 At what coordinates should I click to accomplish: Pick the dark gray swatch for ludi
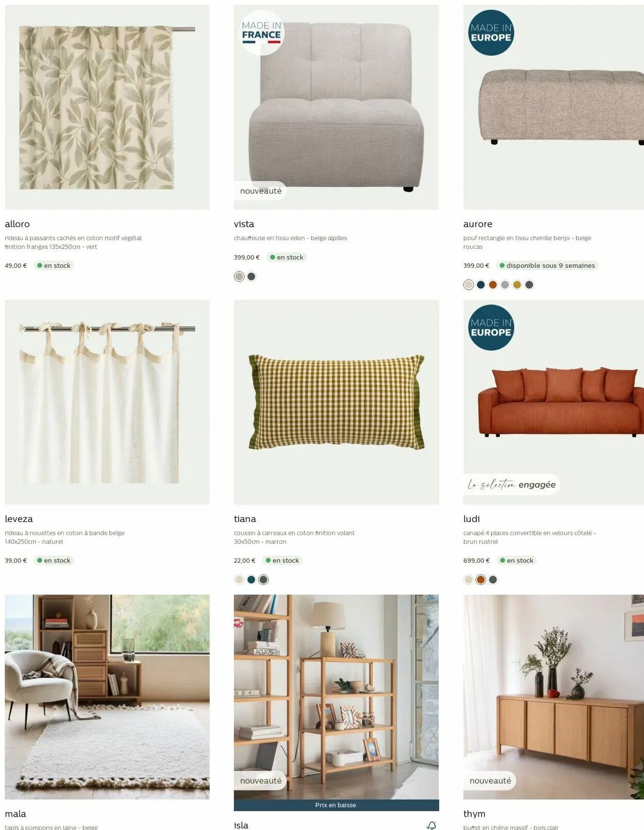click(493, 580)
